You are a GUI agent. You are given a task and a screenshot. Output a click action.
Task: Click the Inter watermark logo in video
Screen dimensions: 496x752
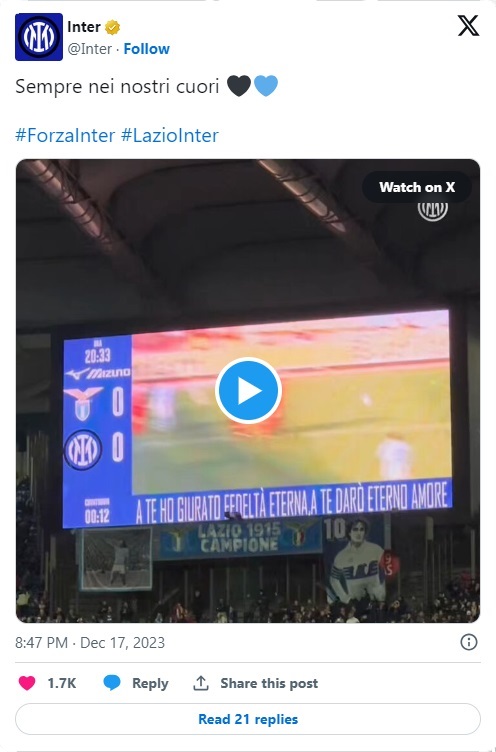point(433,211)
